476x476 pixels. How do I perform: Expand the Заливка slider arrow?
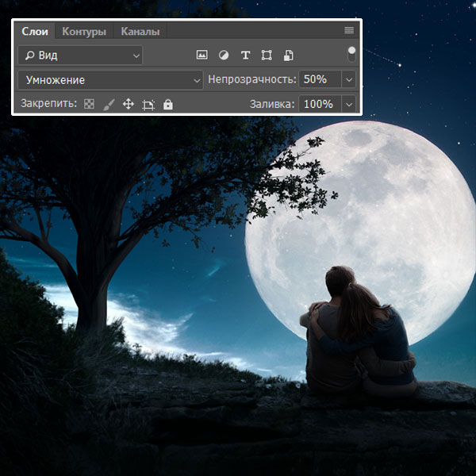(349, 105)
